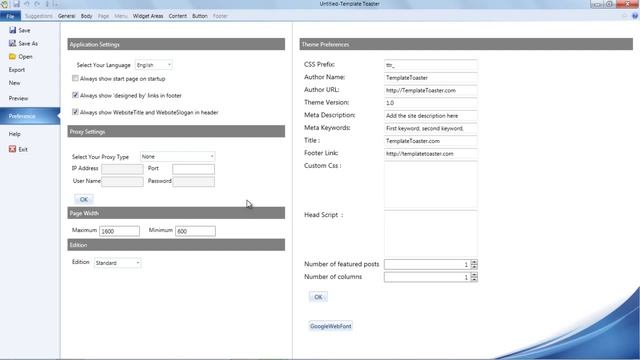Click the Save As disk icon

pos(12,43)
